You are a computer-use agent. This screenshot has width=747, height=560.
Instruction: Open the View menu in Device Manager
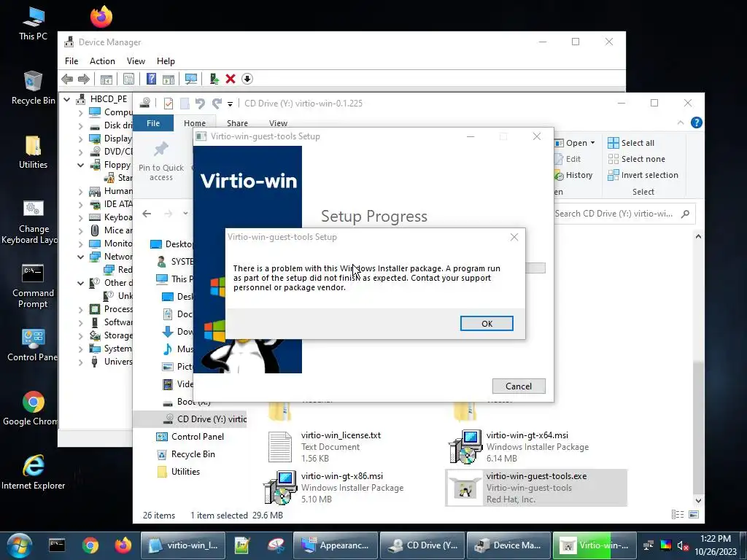tap(136, 61)
